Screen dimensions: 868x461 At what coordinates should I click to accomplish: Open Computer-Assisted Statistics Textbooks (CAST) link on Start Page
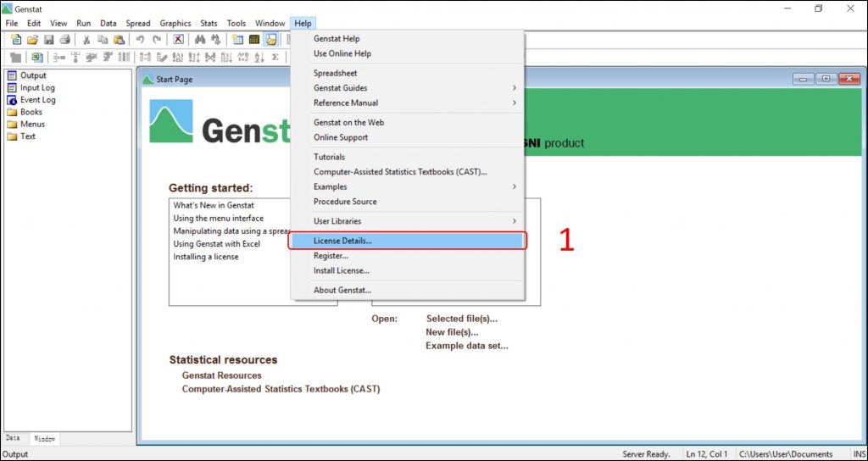(x=281, y=389)
